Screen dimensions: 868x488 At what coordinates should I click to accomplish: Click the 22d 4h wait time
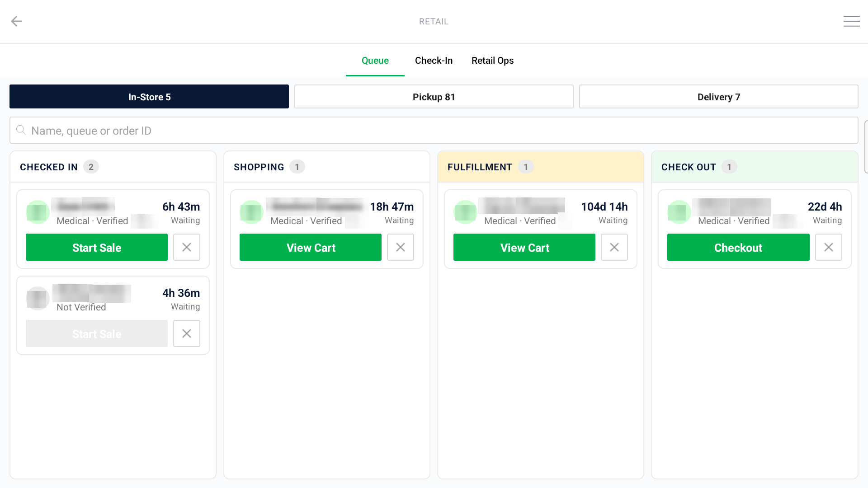[825, 206]
